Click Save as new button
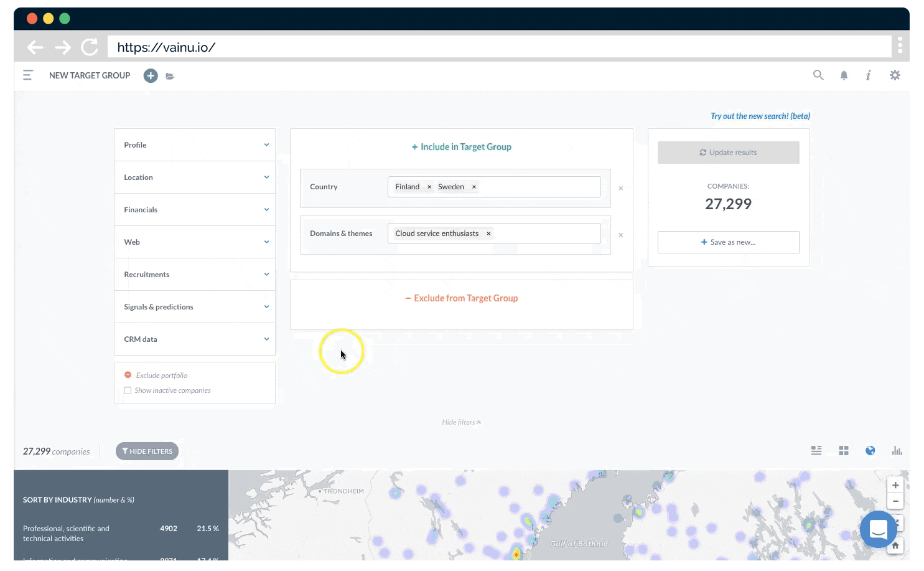 tap(728, 242)
